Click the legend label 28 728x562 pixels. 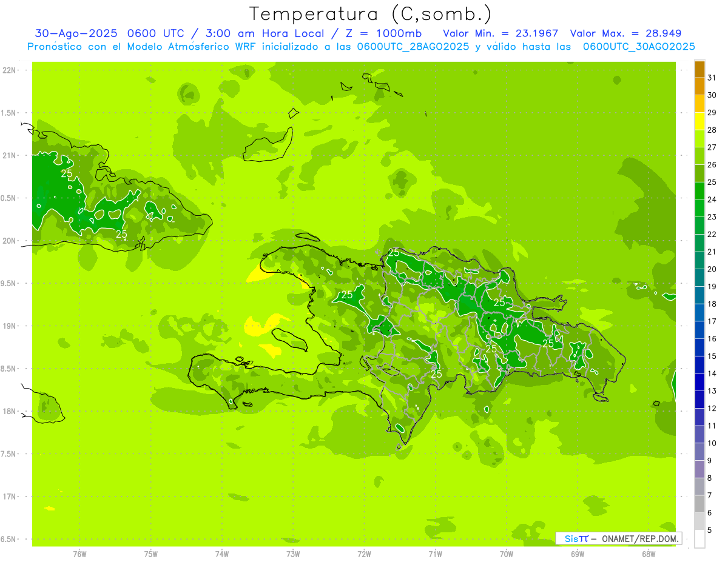tap(712, 130)
